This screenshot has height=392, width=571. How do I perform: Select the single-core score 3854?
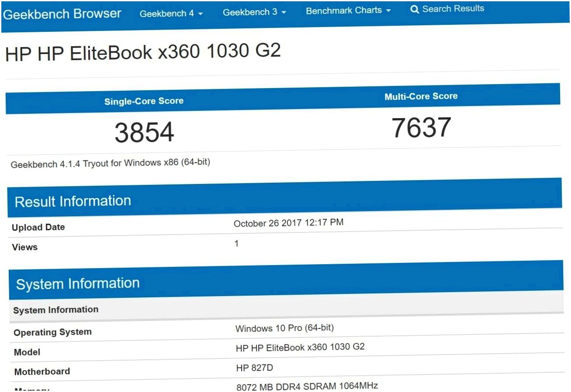(144, 133)
